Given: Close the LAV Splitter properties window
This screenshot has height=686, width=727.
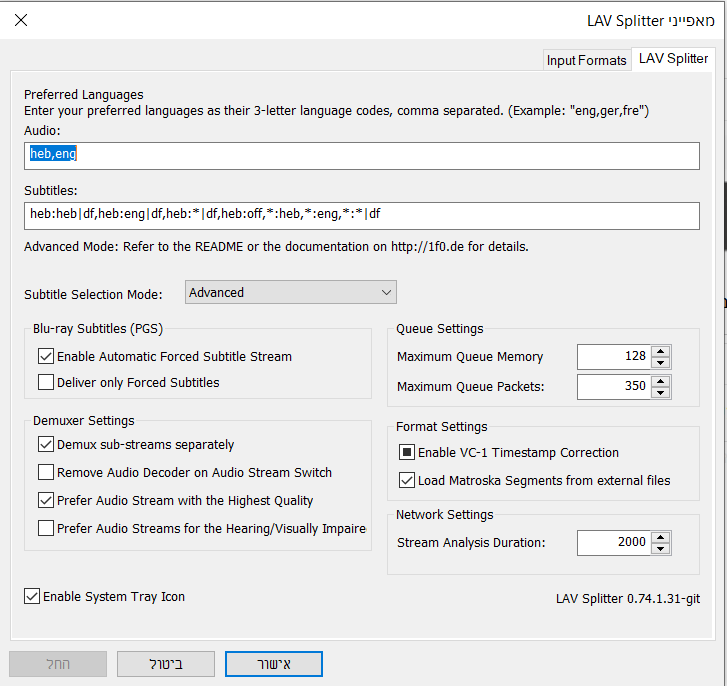Looking at the screenshot, I should (21, 20).
